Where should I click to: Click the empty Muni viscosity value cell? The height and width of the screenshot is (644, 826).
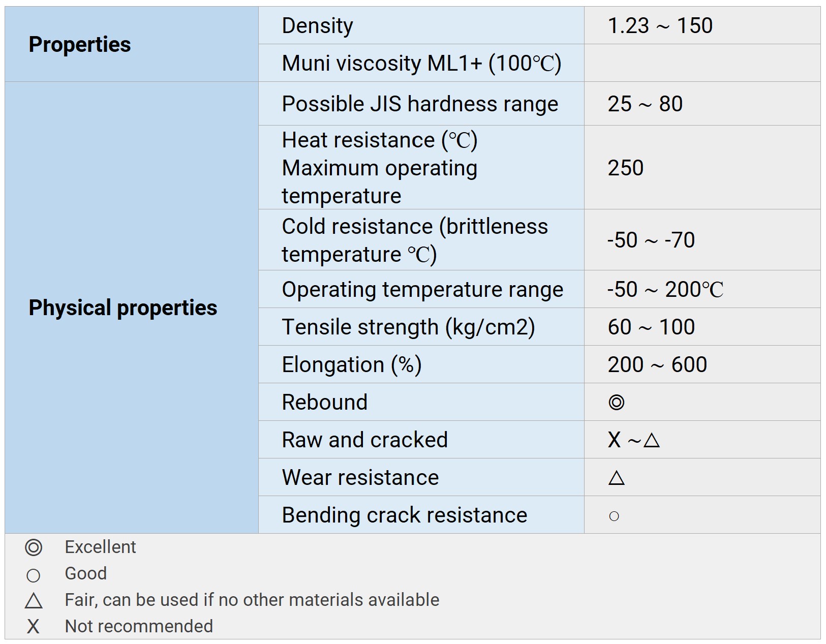coord(701,64)
